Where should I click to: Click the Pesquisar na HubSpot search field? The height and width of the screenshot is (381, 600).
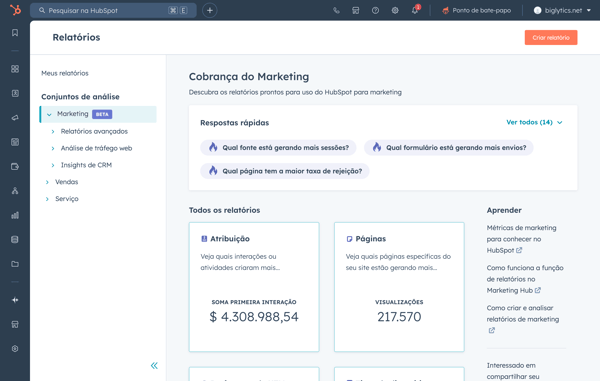click(113, 10)
